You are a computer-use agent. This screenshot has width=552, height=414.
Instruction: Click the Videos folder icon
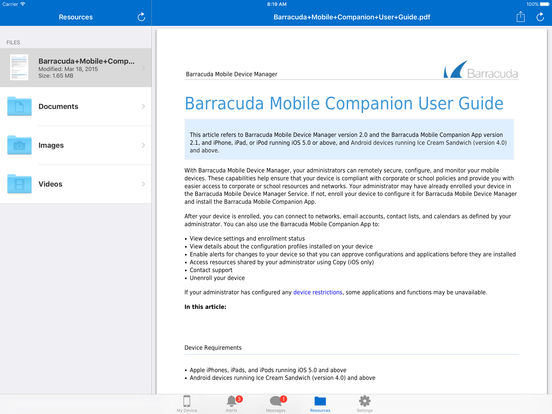pos(19,184)
